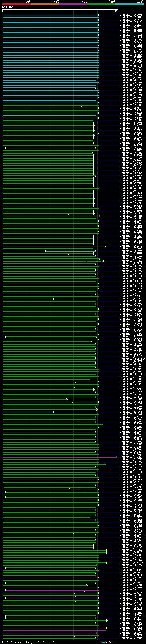Select hit label UniRef100_C5XQ07
Viewport: 146px width, 644px height.
131,67
